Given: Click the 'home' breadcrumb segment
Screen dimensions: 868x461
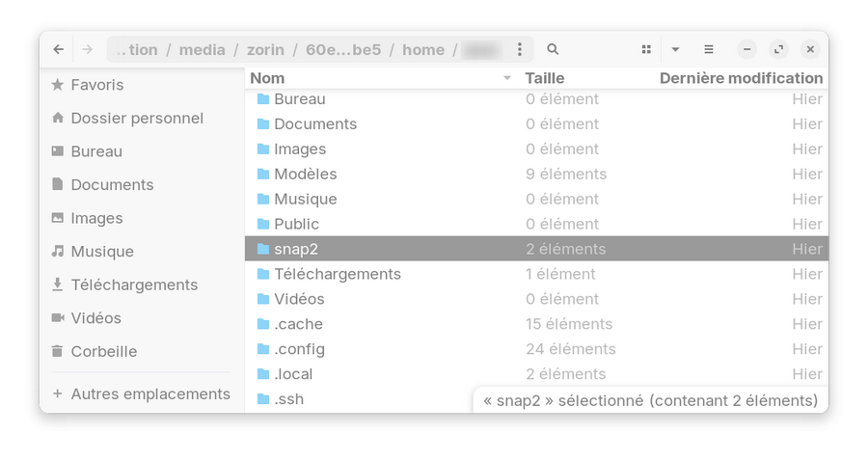Looking at the screenshot, I should (423, 49).
